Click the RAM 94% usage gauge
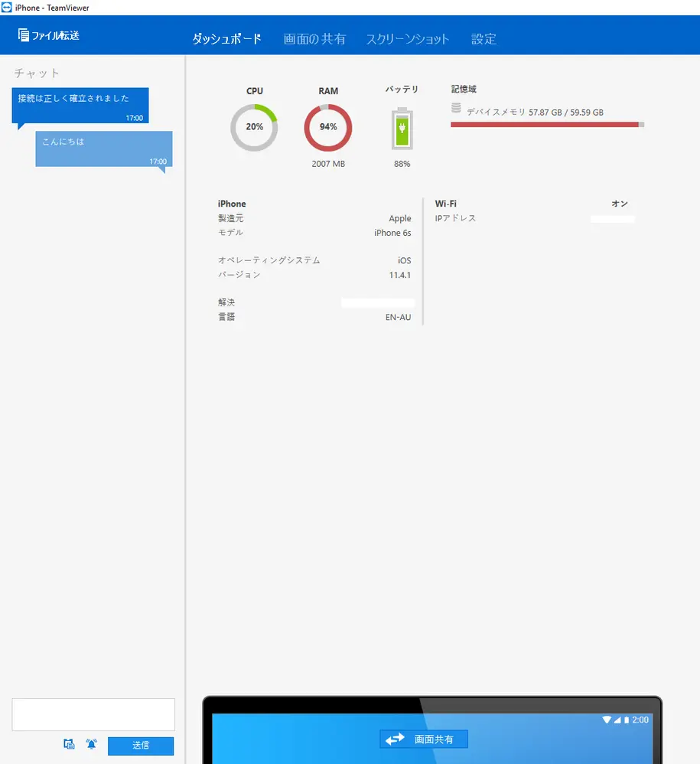 [328, 127]
